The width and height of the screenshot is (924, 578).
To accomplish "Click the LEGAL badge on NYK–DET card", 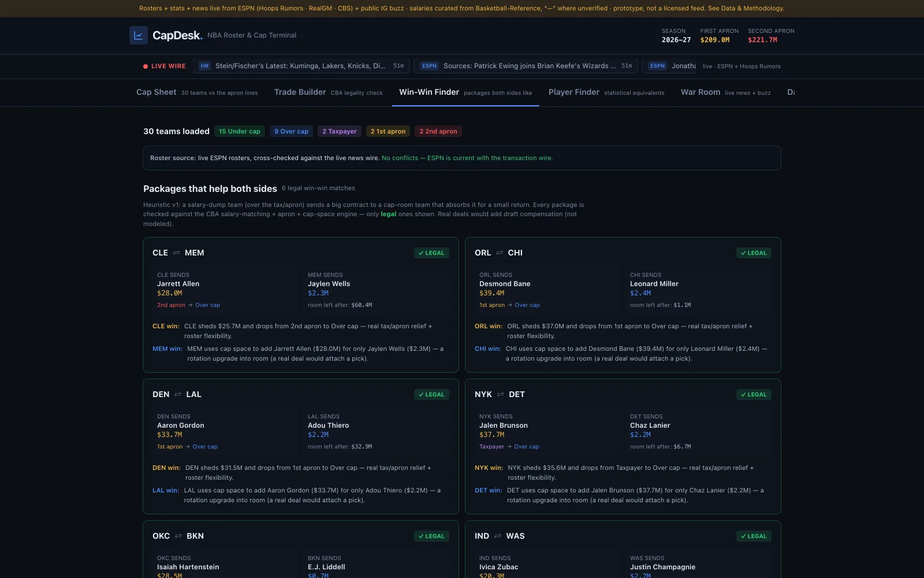I will pyautogui.click(x=754, y=394).
